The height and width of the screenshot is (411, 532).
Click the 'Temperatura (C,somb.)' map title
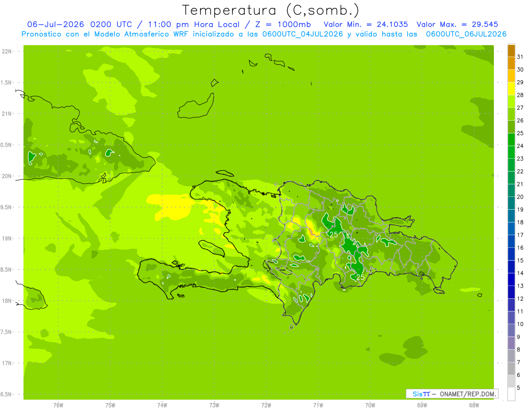click(x=271, y=11)
